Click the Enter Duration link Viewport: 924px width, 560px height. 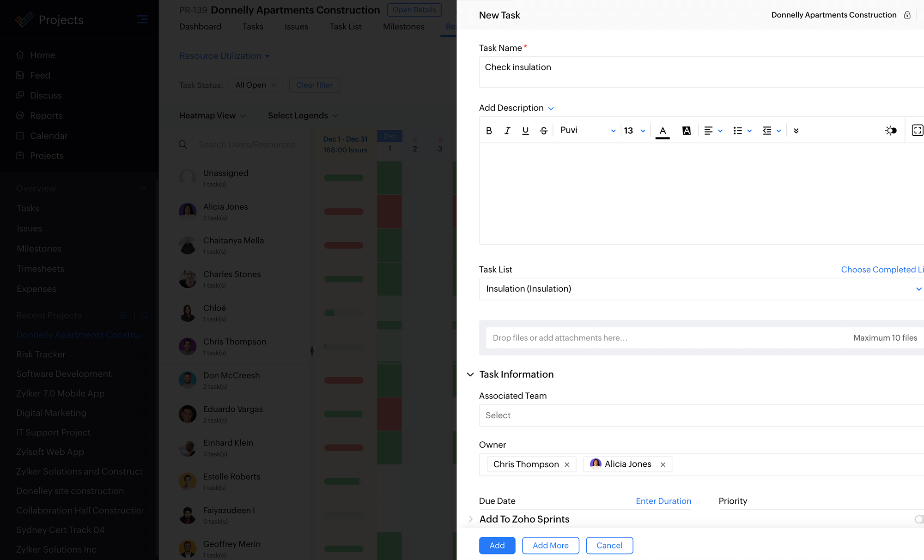[663, 501]
